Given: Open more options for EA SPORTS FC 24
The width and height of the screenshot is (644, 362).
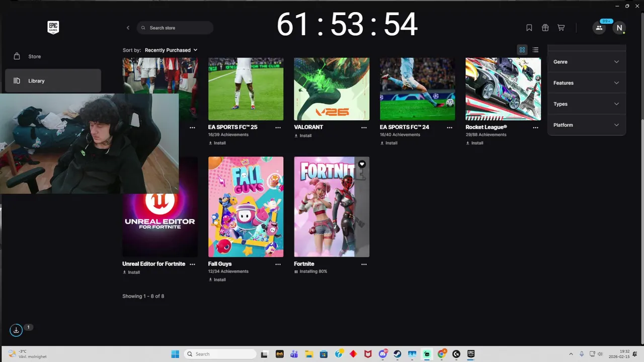Looking at the screenshot, I should pyautogui.click(x=449, y=128).
